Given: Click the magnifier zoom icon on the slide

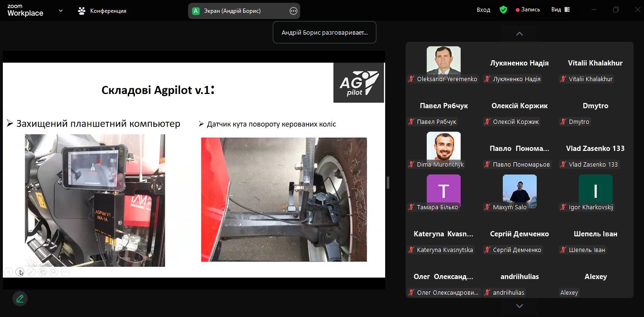Looking at the screenshot, I should [x=54, y=272].
